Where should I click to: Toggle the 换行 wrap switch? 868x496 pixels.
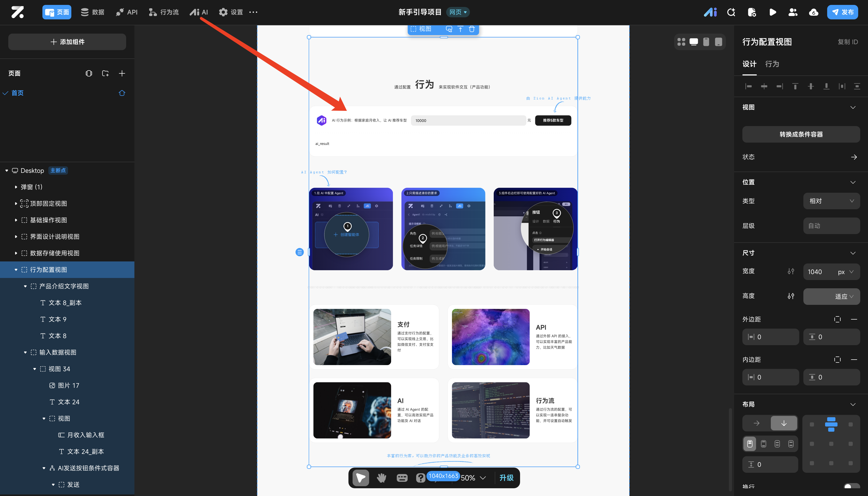coord(851,487)
